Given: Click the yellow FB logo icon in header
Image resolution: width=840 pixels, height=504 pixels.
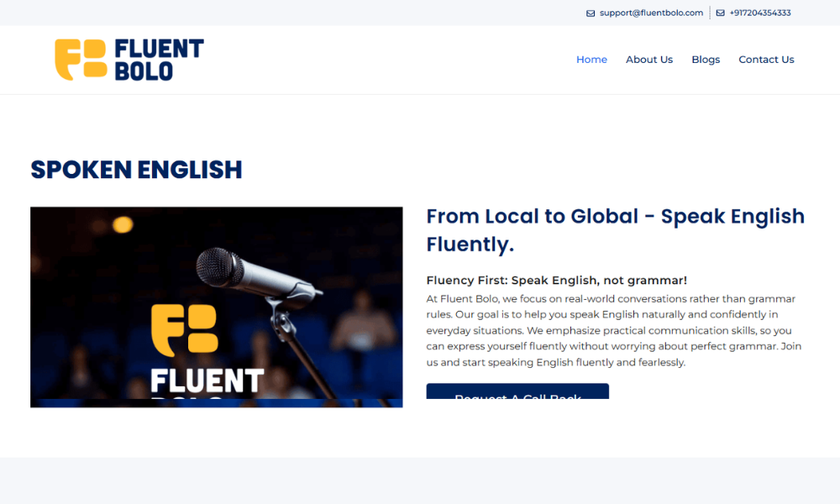Looking at the screenshot, I should [81, 60].
